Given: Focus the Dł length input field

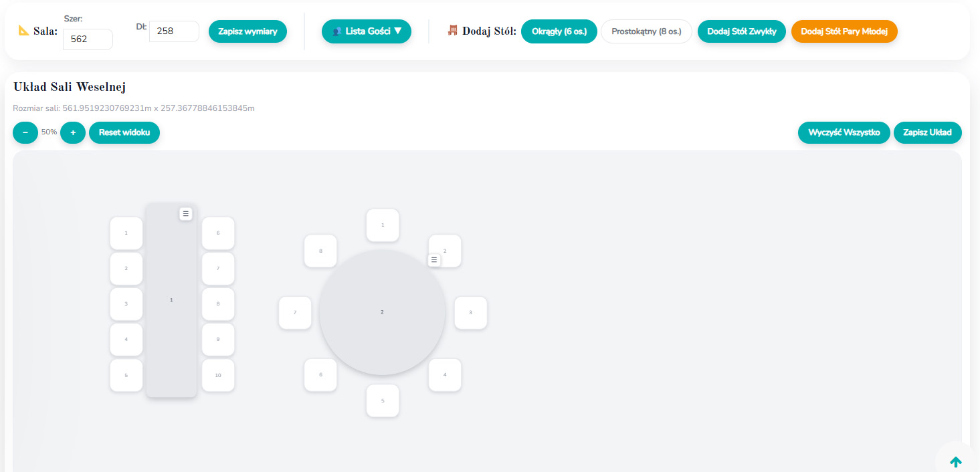Looking at the screenshot, I should 174,31.
